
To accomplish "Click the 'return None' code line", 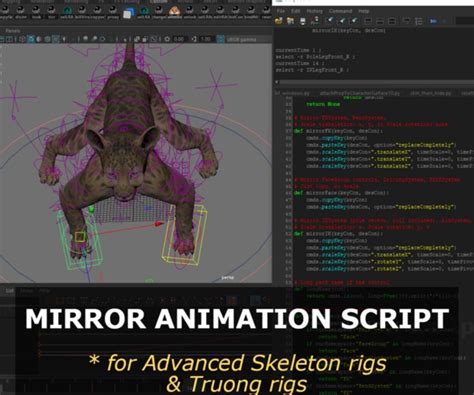I will click(323, 104).
